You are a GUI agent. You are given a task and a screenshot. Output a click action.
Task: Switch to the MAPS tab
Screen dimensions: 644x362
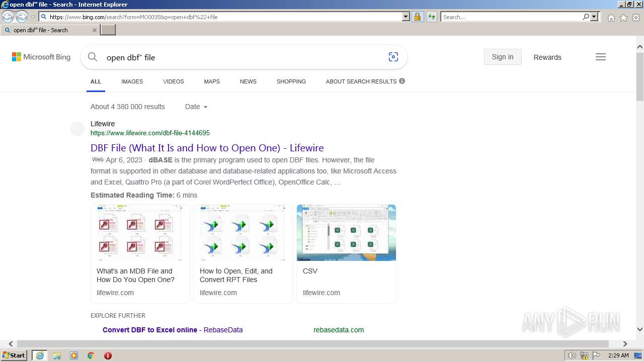pos(212,81)
